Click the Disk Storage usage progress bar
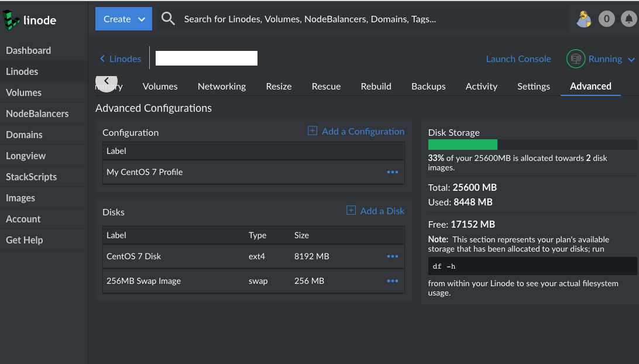The height and width of the screenshot is (364, 639). 532,145
